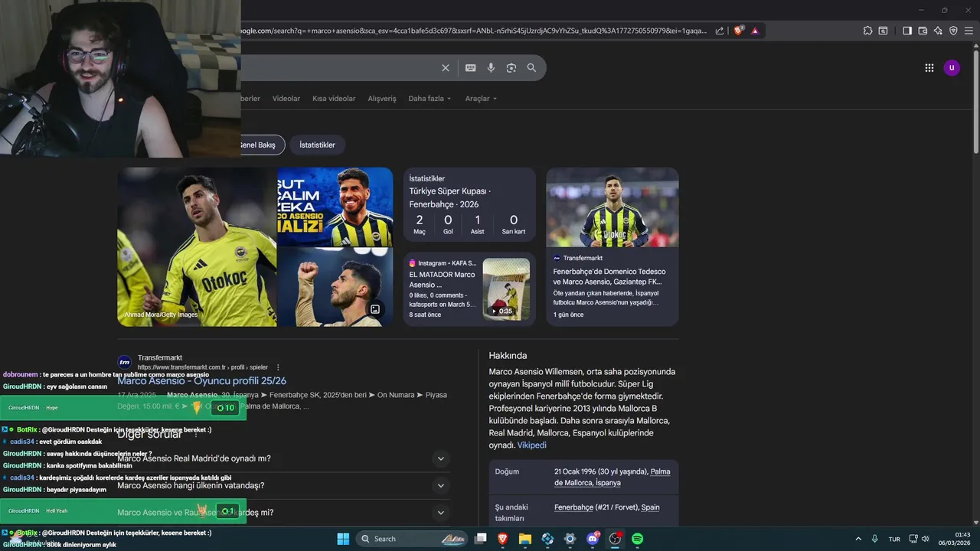
Task: Open the taskbar volume control
Action: pos(925,539)
